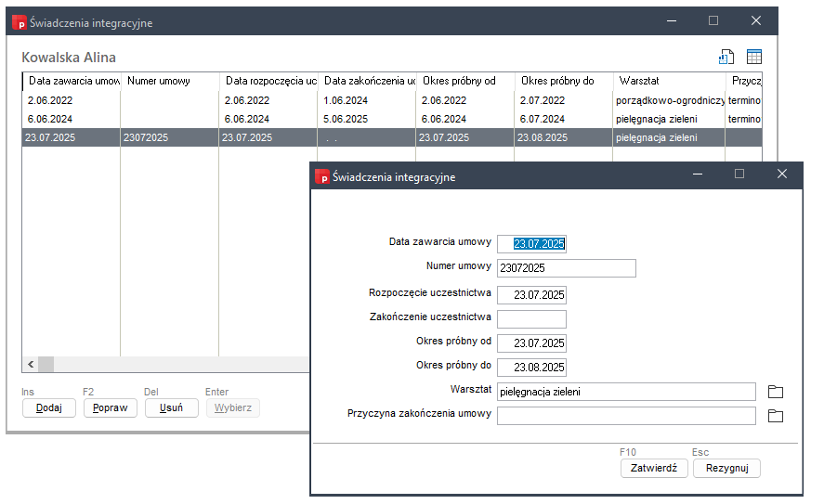This screenshot has width=824, height=504.
Task: Sort by Okres próbny do column header
Action: tap(564, 81)
